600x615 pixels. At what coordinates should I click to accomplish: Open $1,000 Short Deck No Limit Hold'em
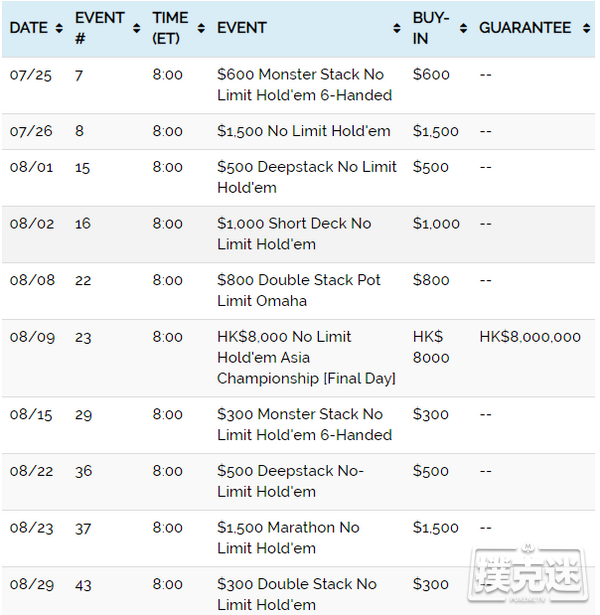[x=294, y=234]
